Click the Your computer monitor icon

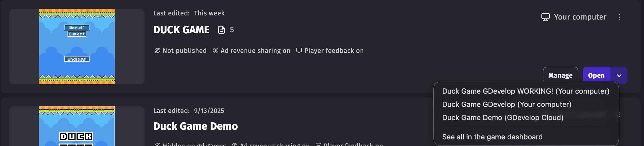(545, 17)
